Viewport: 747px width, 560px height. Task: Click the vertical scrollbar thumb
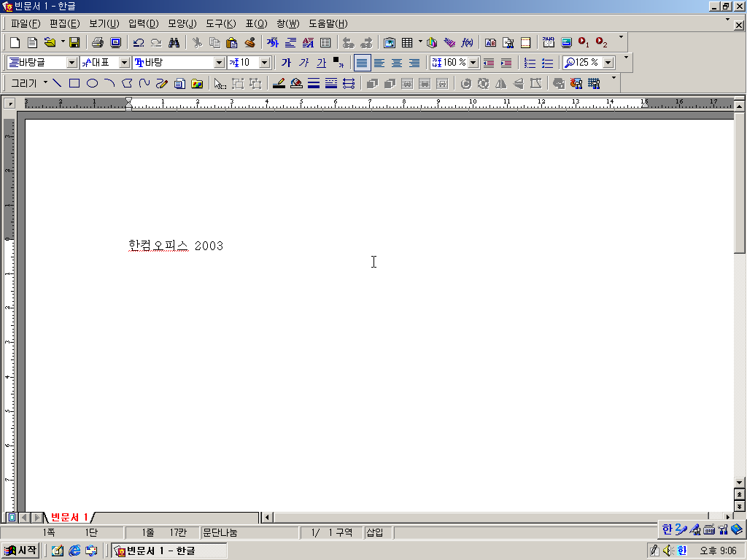click(x=740, y=182)
